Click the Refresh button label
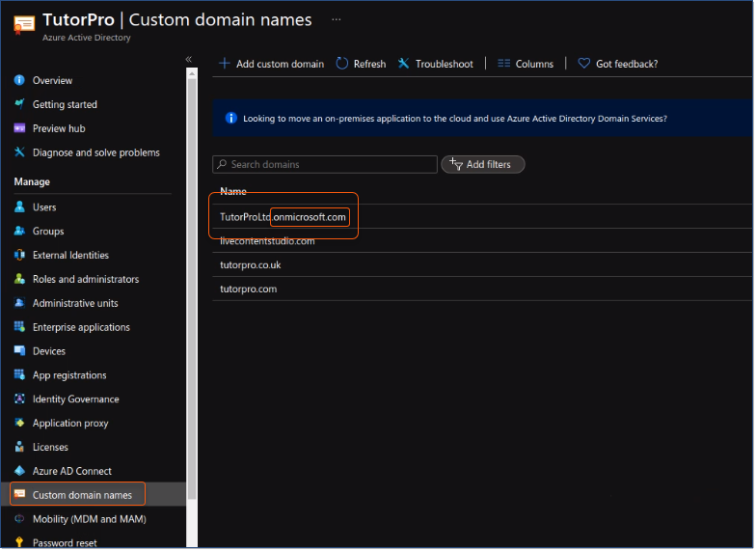Screen dimensions: 756x551 pos(370,64)
